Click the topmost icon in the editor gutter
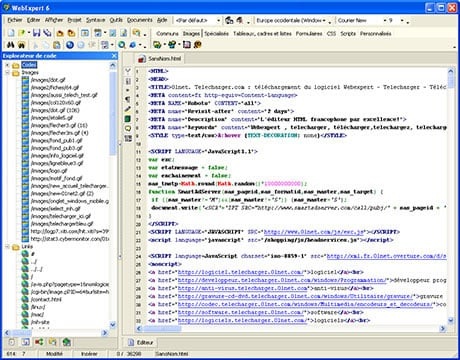The image size is (460, 360). [128, 70]
